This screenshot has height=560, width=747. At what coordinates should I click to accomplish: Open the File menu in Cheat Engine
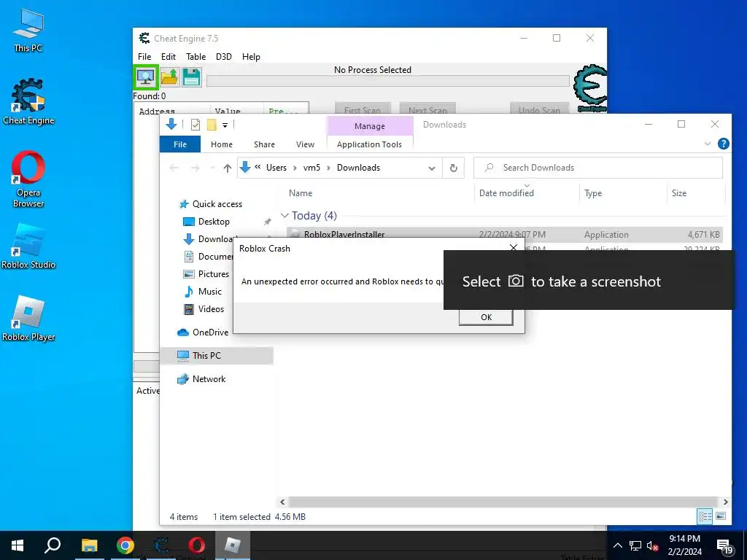(144, 57)
